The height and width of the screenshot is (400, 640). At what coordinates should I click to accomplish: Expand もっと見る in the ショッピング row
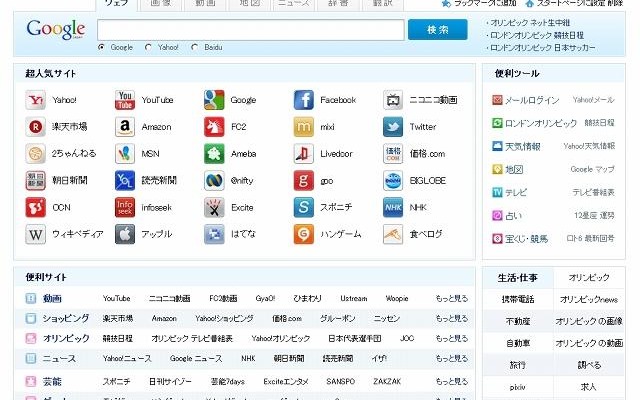pos(451,318)
